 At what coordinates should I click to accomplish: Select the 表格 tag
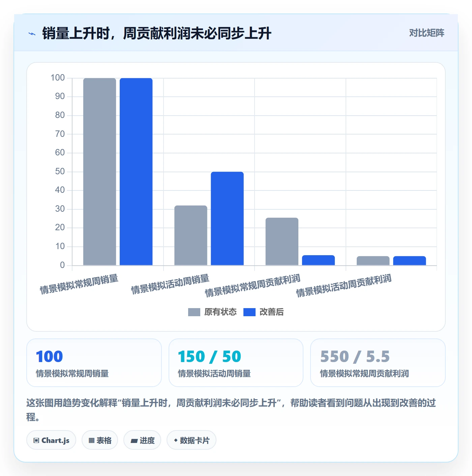pyautogui.click(x=100, y=440)
